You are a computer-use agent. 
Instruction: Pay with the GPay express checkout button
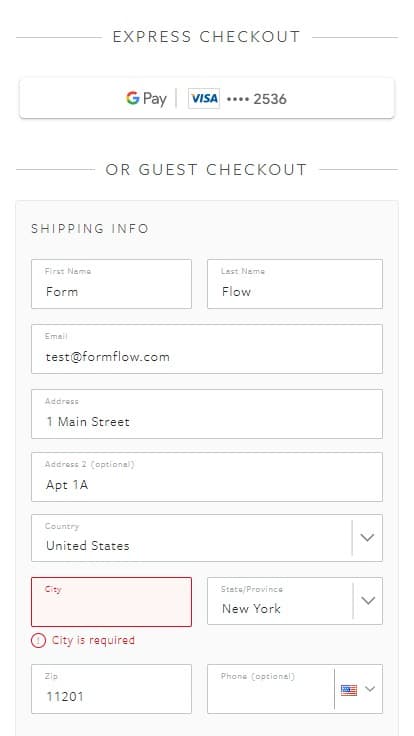207,99
